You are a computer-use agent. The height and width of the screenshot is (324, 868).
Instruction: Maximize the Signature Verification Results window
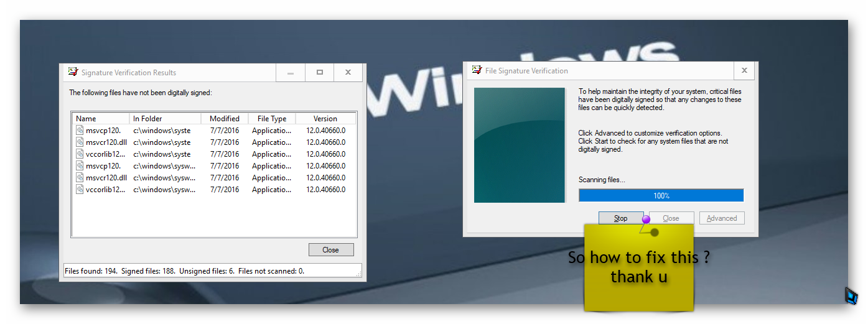pos(319,73)
